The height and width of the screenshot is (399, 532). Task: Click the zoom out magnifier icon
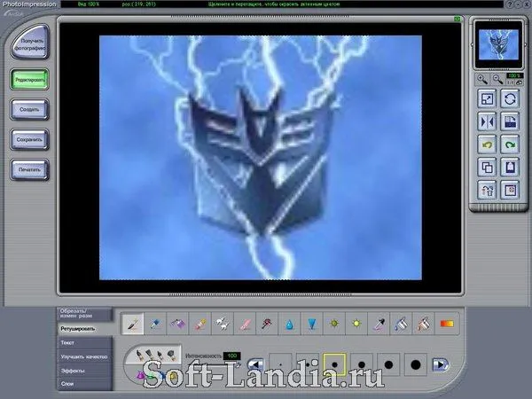tap(497, 80)
